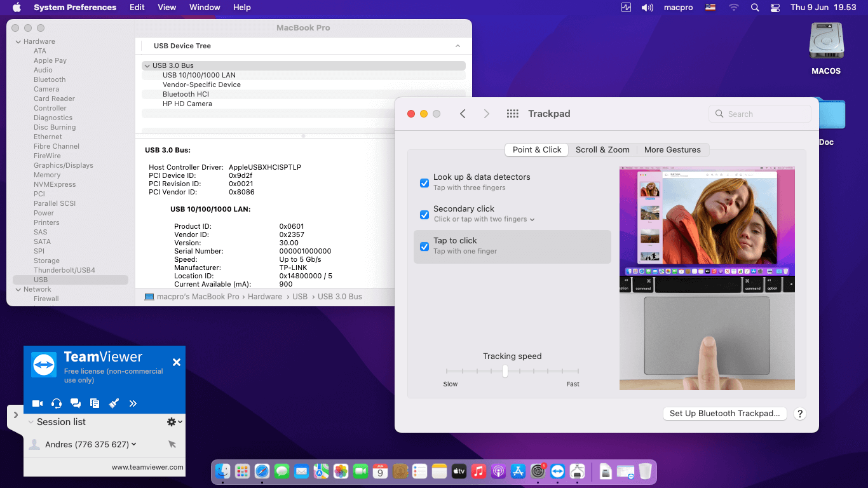Open the Edit menu
The height and width of the screenshot is (488, 868).
137,8
